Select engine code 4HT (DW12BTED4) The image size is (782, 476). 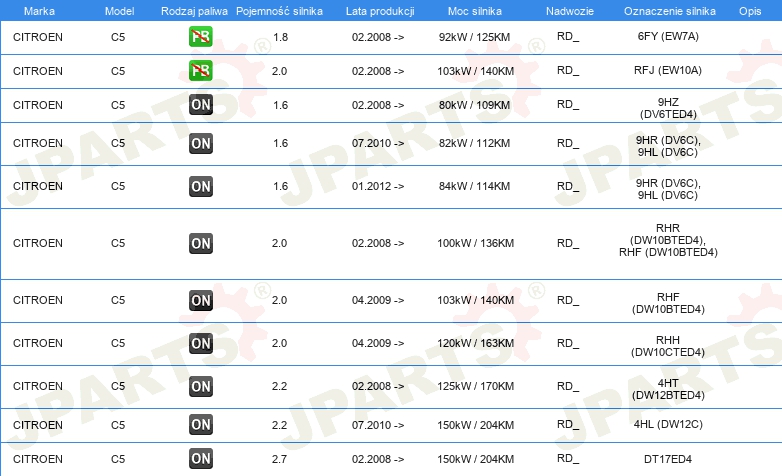coord(668,389)
